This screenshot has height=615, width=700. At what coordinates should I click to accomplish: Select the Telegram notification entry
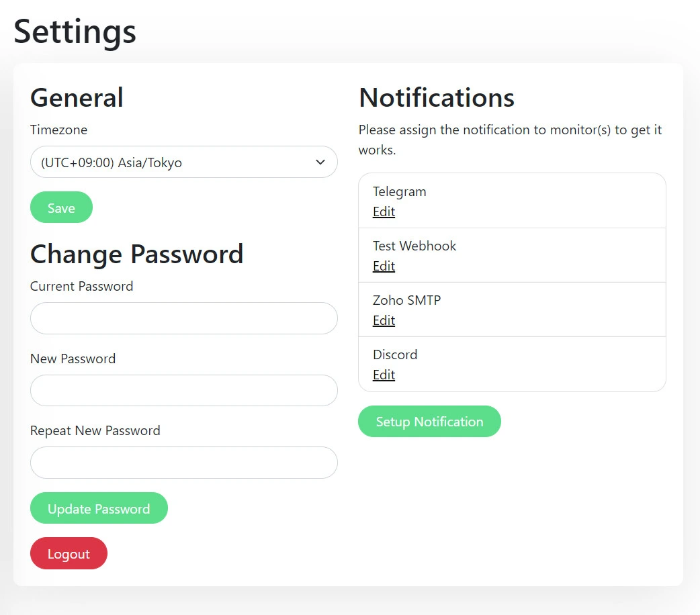[399, 191]
